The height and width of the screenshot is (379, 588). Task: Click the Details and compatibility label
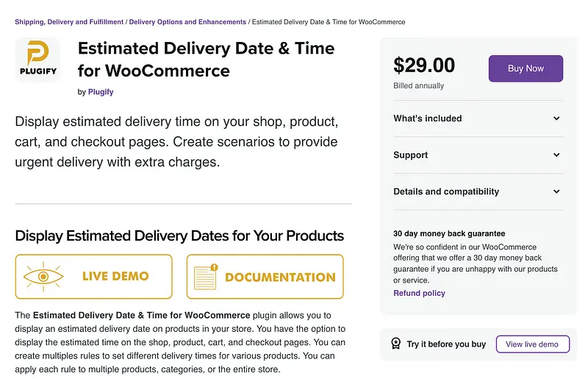pos(446,192)
